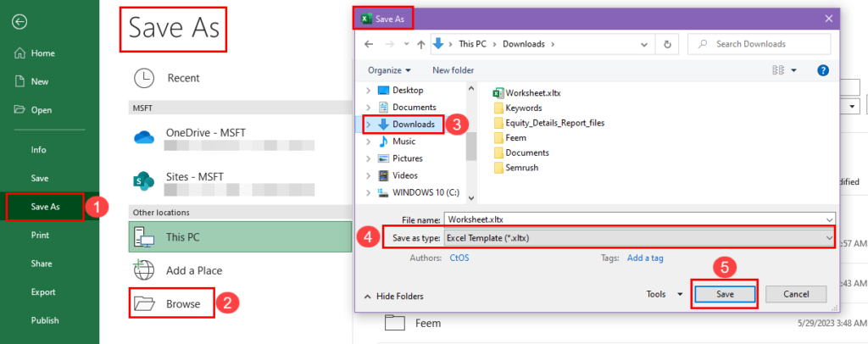Select Music in navigation tree

click(x=404, y=141)
